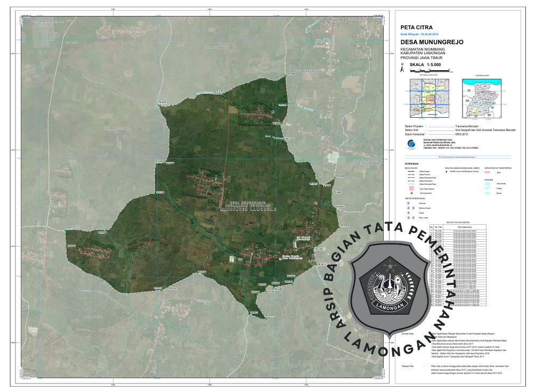Click the north arrow compass symbol
Image resolution: width=535 pixels, height=392 pixels.
(403, 69)
